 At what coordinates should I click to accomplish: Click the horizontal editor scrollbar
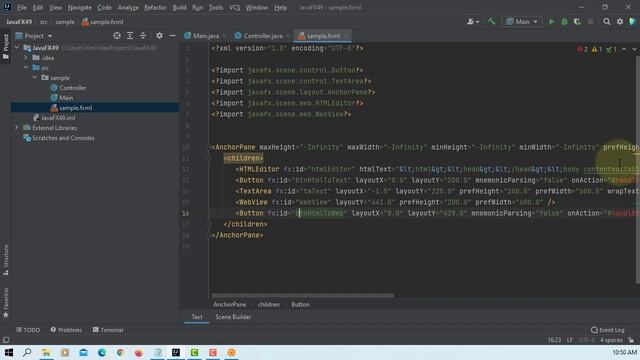(302, 295)
